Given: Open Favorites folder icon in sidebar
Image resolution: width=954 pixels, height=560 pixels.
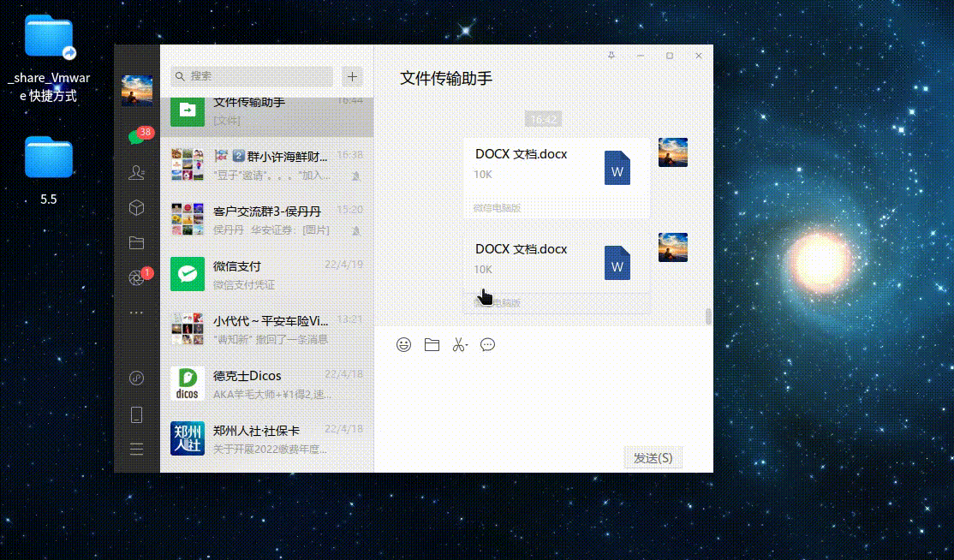Looking at the screenshot, I should (136, 242).
